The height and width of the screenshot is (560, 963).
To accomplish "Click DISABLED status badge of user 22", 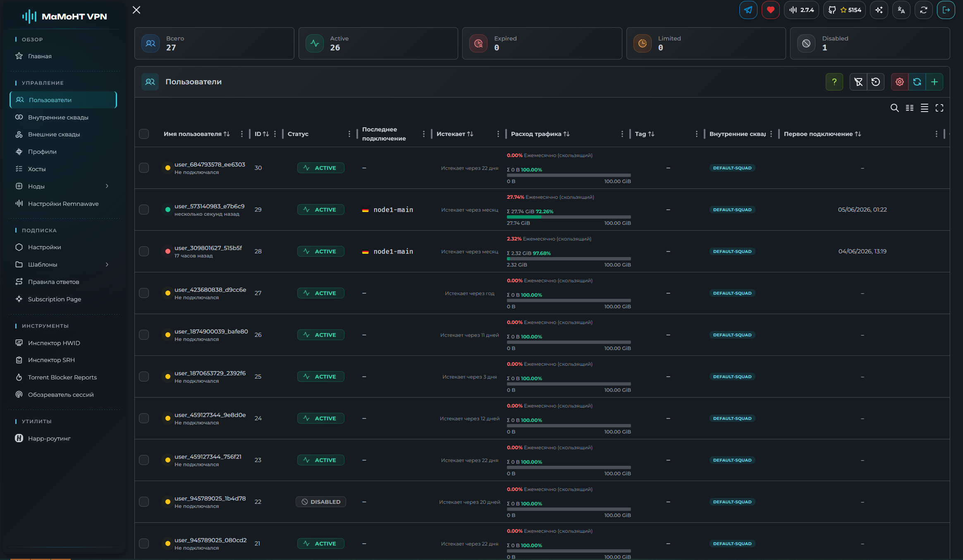I will (x=320, y=502).
